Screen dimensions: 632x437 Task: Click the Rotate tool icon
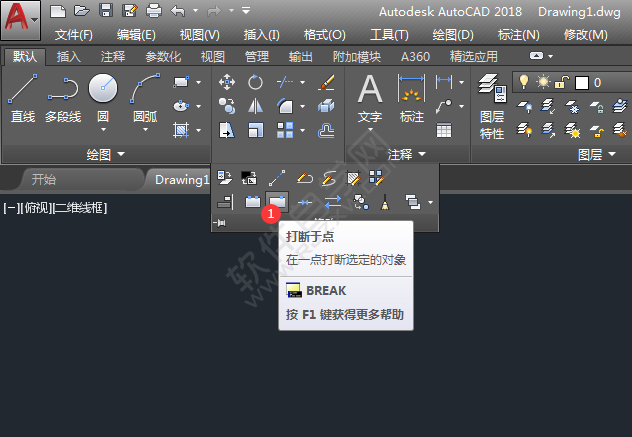tap(256, 82)
